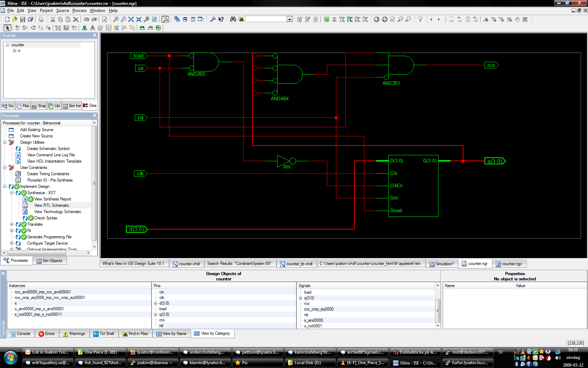
Task: Switch to the counter_tb.vhdl tab
Action: point(296,264)
